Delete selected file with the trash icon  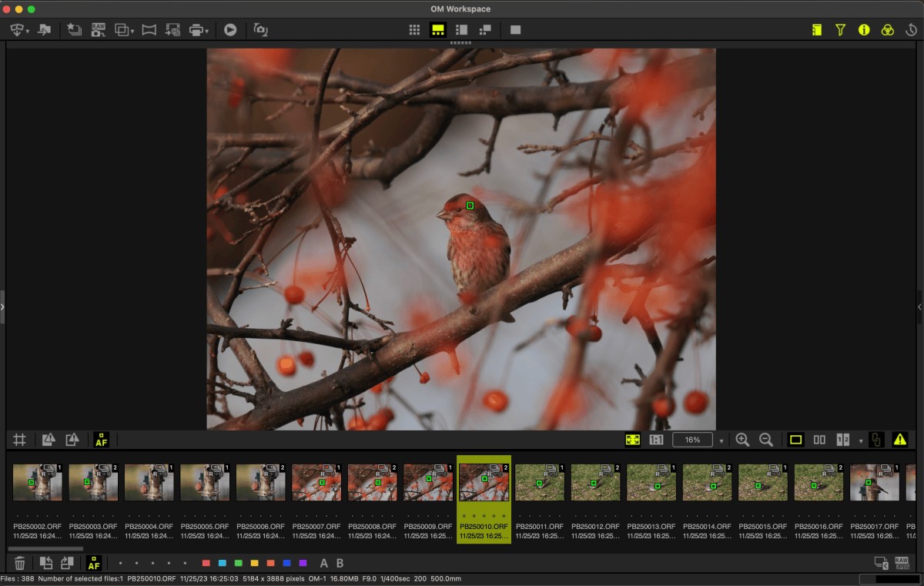coord(21,564)
